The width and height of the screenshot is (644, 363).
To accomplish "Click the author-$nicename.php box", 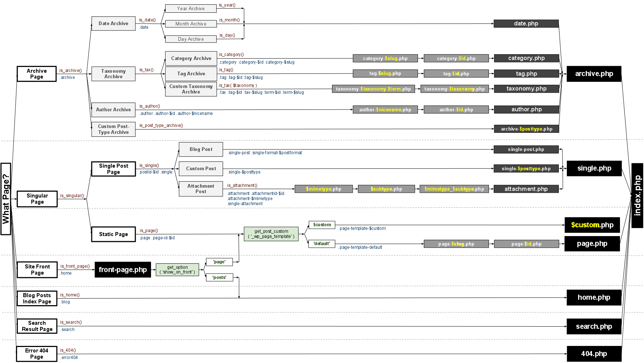I will point(385,109).
